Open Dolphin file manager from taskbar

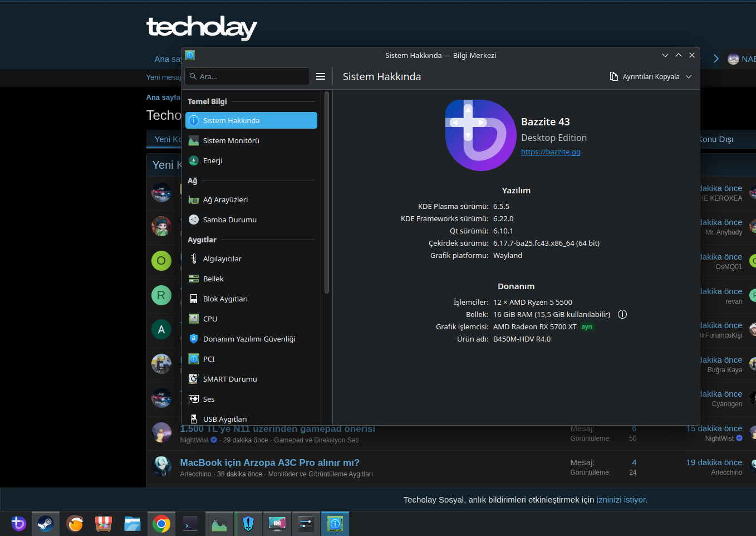[132, 524]
